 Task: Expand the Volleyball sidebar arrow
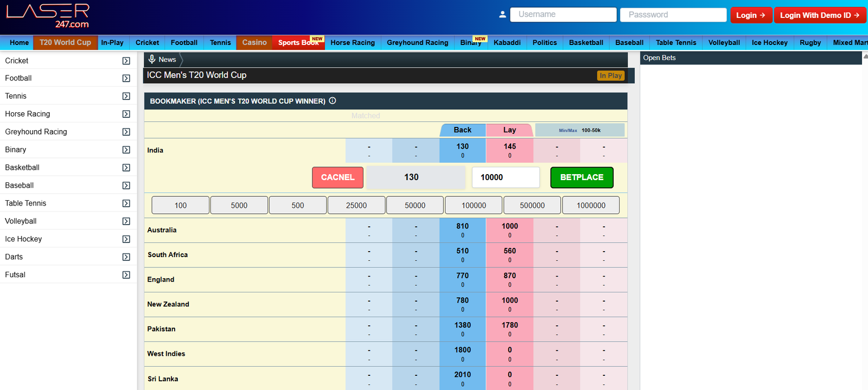coord(126,221)
